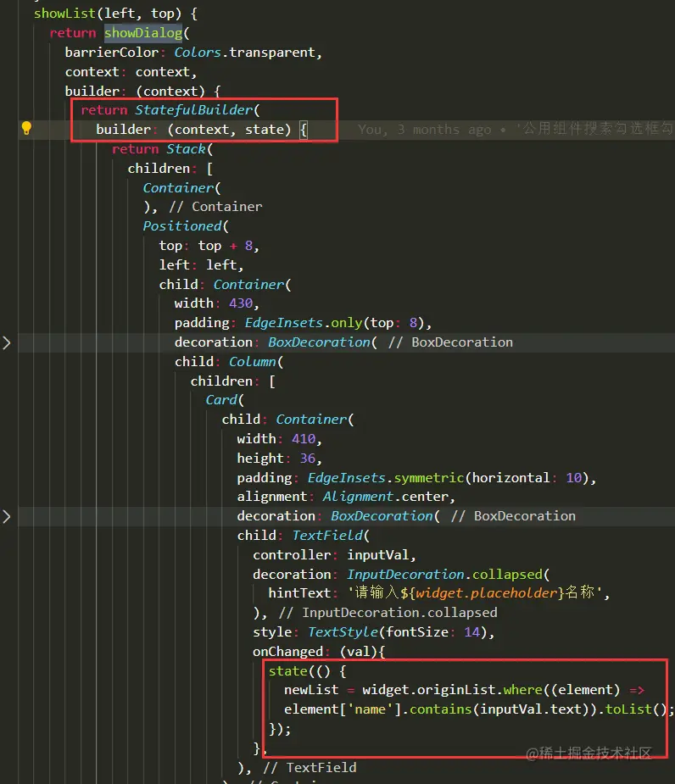Click 'return Stack(' line
675x784 pixels.
pyautogui.click(x=163, y=149)
